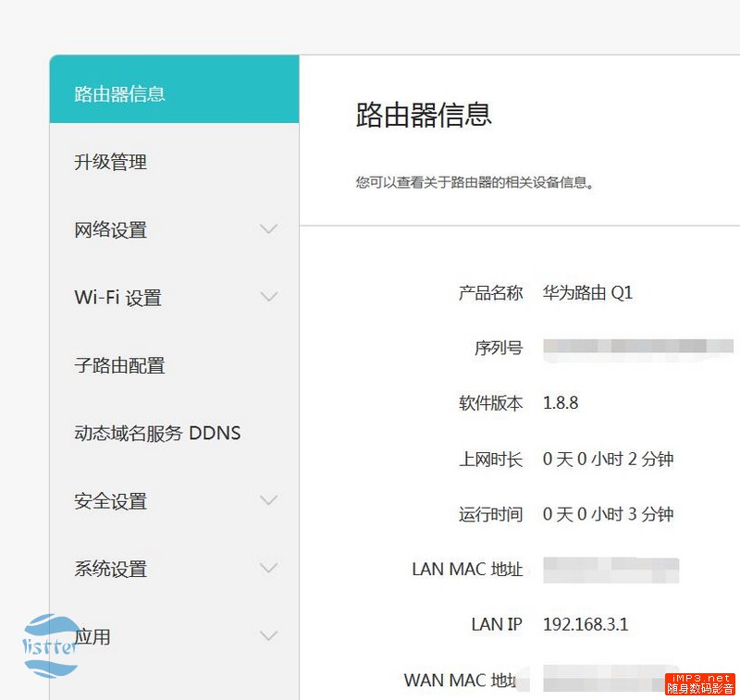Screen dimensions: 740x700
Task: Expand the 系统设置 section chevron
Action: pyautogui.click(x=268, y=568)
